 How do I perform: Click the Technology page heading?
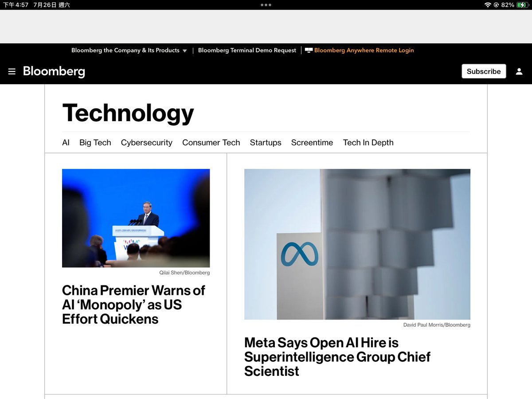[x=128, y=113]
